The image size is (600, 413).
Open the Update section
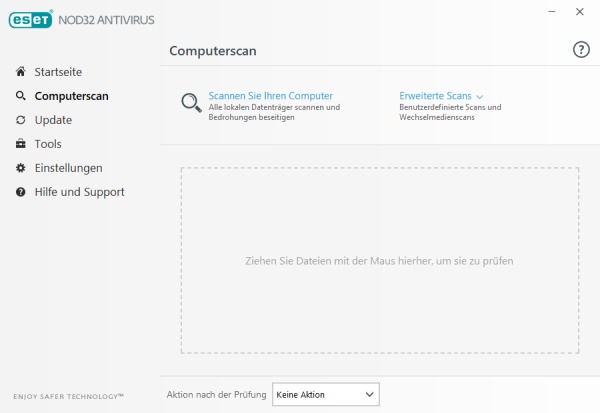tap(53, 120)
